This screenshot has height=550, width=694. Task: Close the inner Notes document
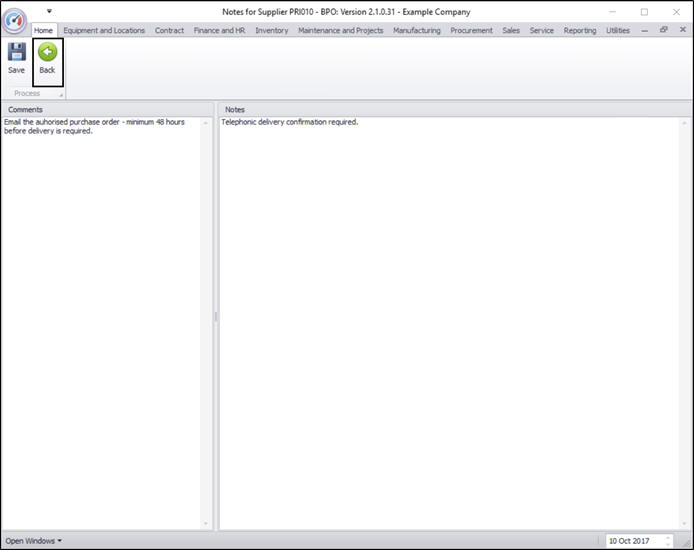click(682, 30)
